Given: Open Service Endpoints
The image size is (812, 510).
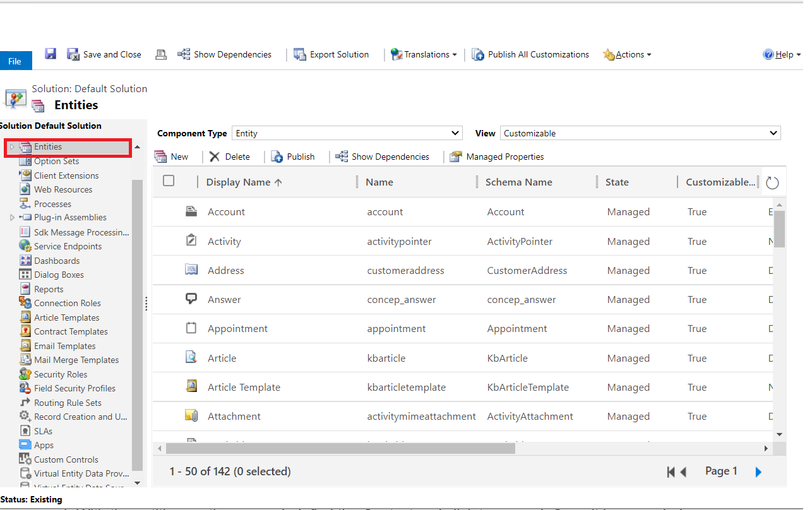Looking at the screenshot, I should (68, 246).
